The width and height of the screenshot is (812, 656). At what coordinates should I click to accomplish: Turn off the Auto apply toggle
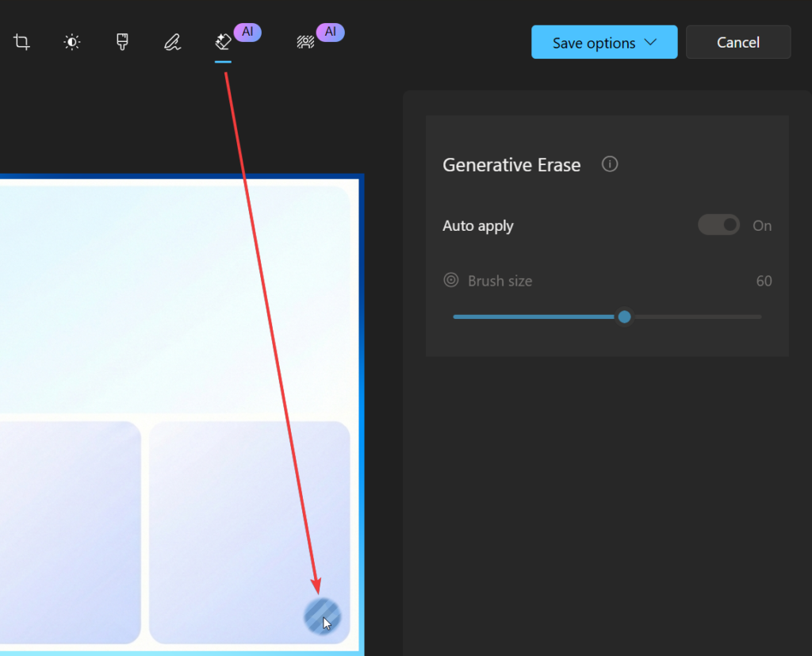click(x=718, y=225)
